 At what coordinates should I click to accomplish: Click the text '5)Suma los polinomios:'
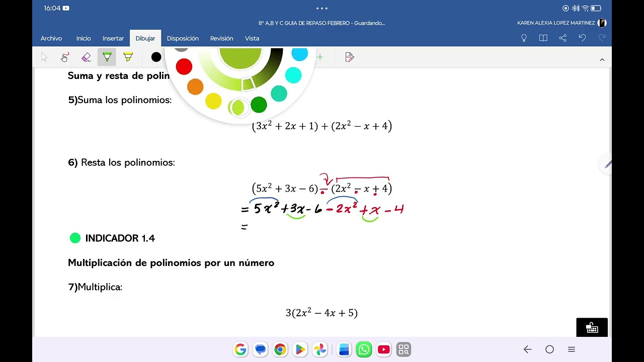tap(120, 100)
